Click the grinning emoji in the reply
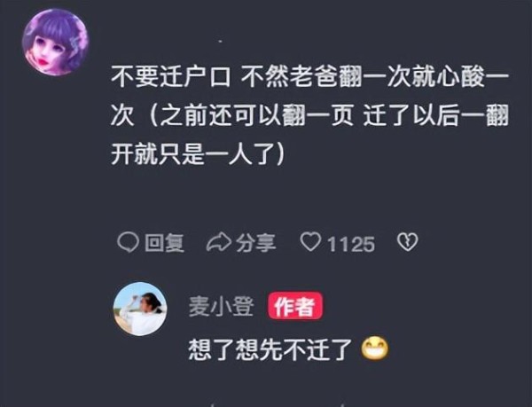Image resolution: width=532 pixels, height=407 pixels. 375,349
